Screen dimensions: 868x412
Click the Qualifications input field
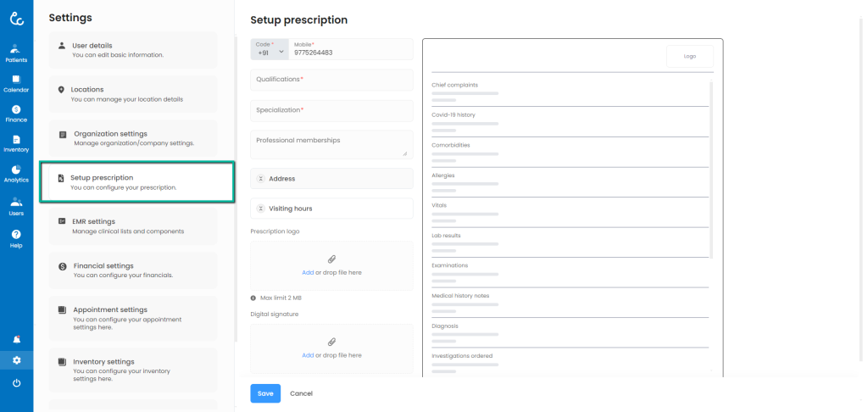click(x=331, y=80)
